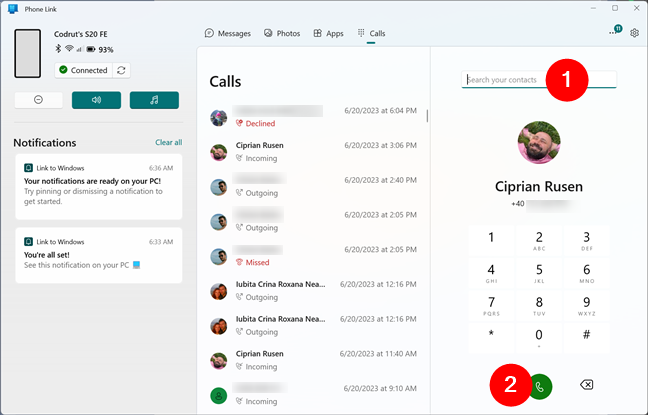Select the Declined call at 6:04 PM
This screenshot has height=415, width=648.
314,117
